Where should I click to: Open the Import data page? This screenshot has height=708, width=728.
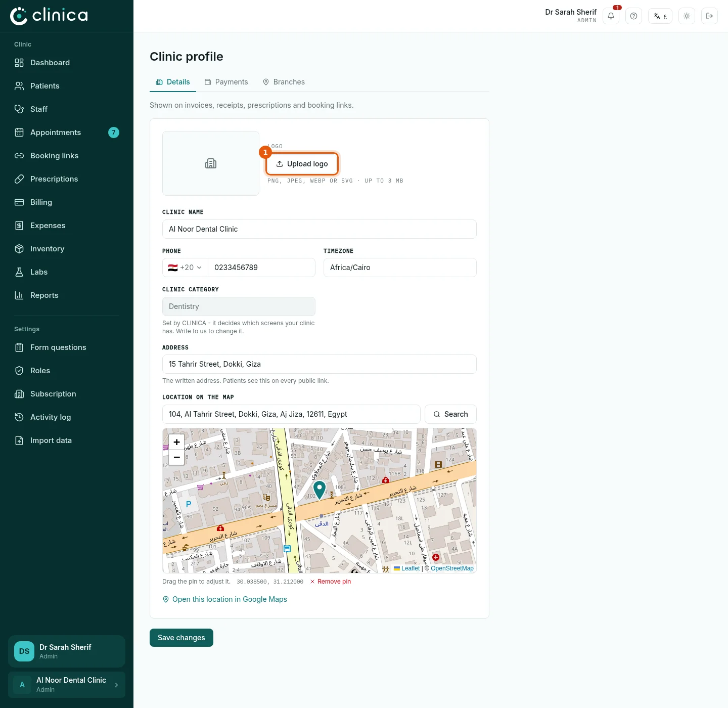pos(67,440)
